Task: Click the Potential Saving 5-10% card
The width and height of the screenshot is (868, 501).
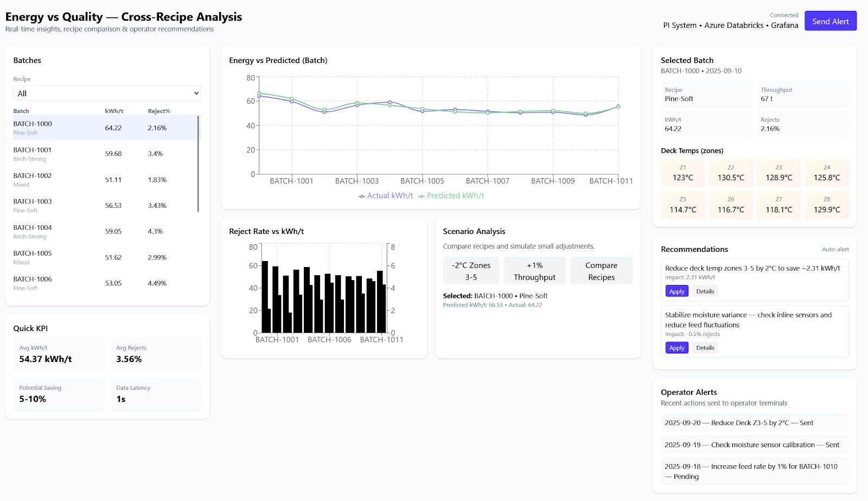Action: [x=59, y=394]
